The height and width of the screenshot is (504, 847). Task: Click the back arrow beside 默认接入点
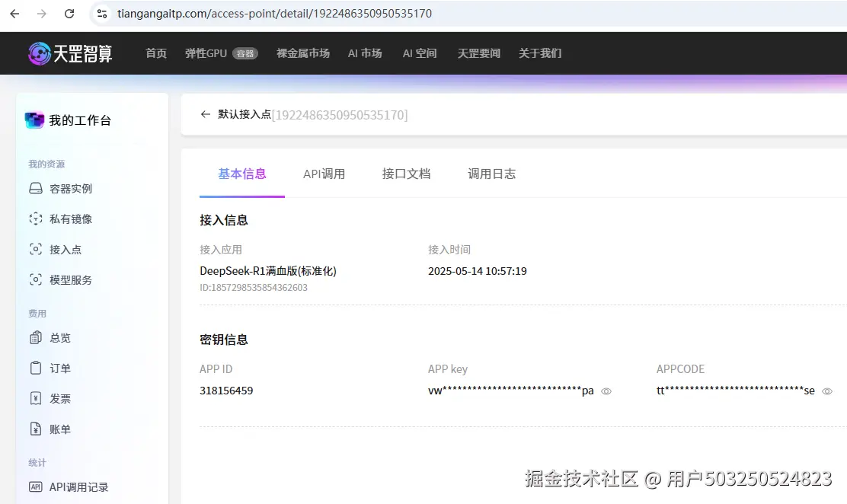pyautogui.click(x=205, y=114)
